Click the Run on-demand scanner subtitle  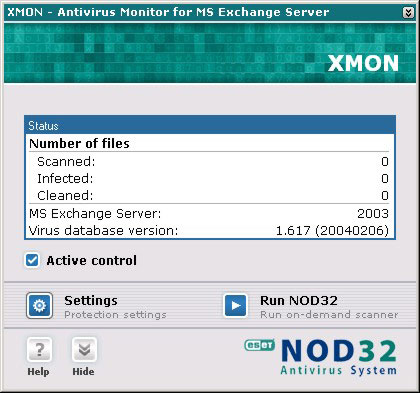click(329, 315)
